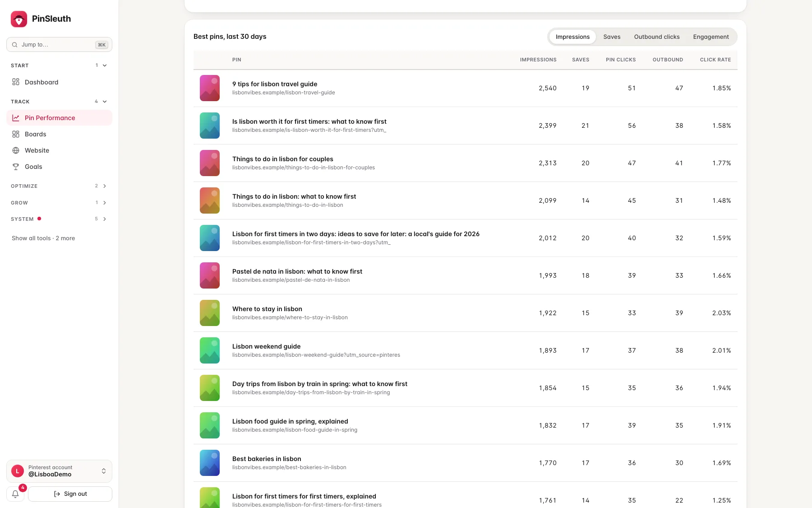Open thumbnail for Is lisbon worth it pin
This screenshot has width=812, height=508.
(210, 126)
